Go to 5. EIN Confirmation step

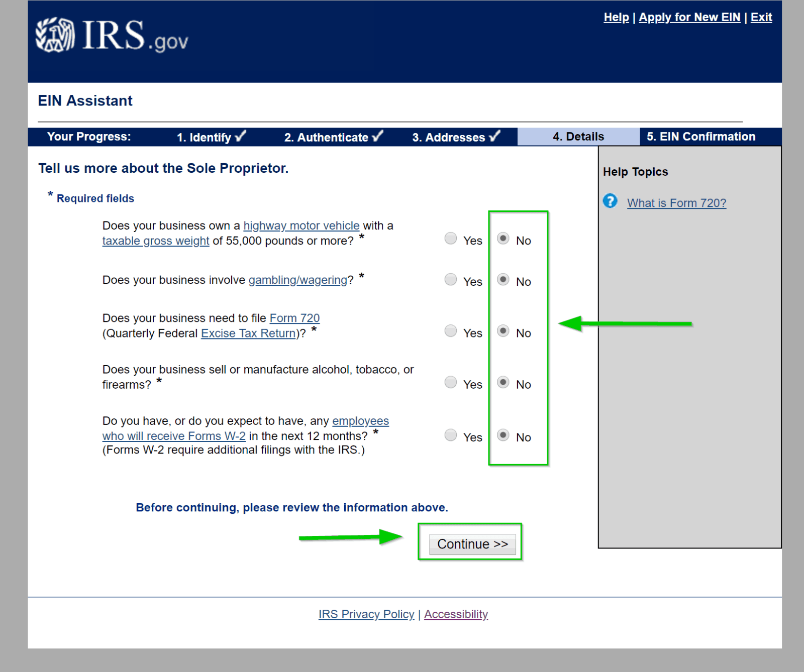(x=701, y=137)
